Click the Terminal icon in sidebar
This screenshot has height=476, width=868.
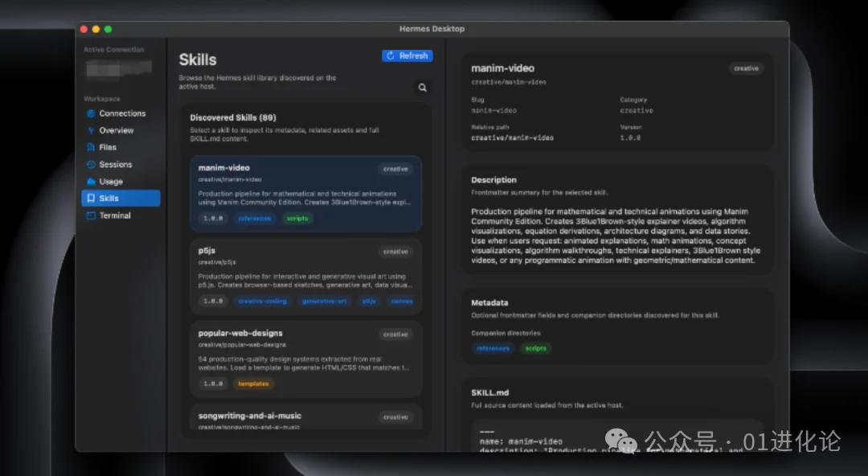point(91,215)
